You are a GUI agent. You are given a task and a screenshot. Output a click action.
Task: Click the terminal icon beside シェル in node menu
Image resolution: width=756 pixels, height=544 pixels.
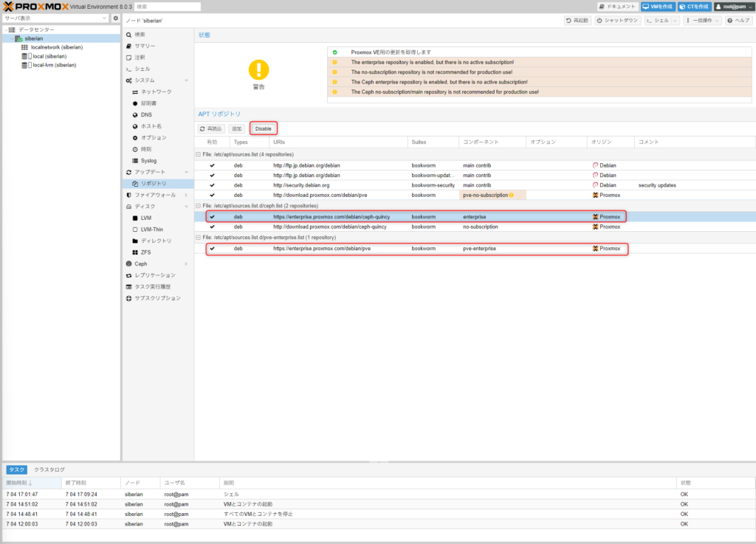(x=128, y=69)
